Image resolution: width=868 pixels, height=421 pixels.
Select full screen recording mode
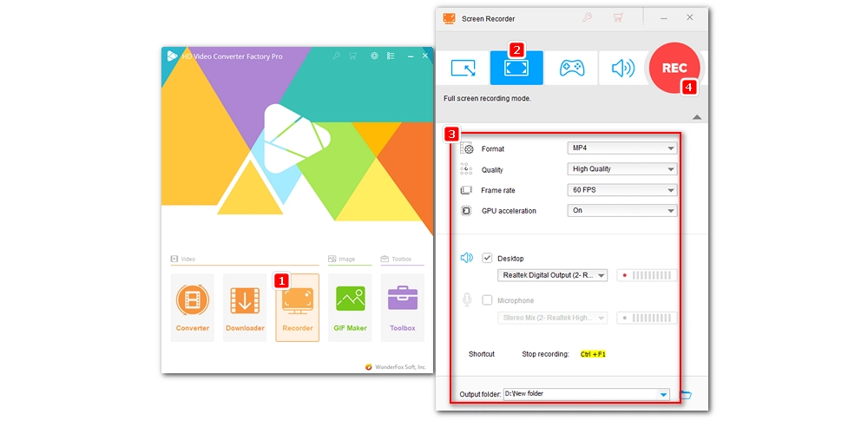(x=516, y=68)
